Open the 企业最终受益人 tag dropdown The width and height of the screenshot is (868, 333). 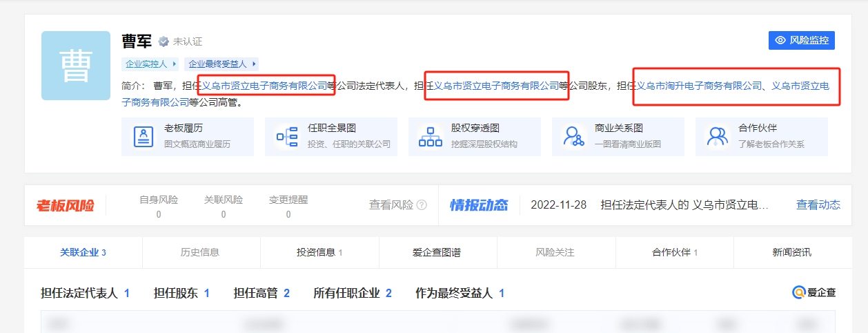pyautogui.click(x=221, y=64)
